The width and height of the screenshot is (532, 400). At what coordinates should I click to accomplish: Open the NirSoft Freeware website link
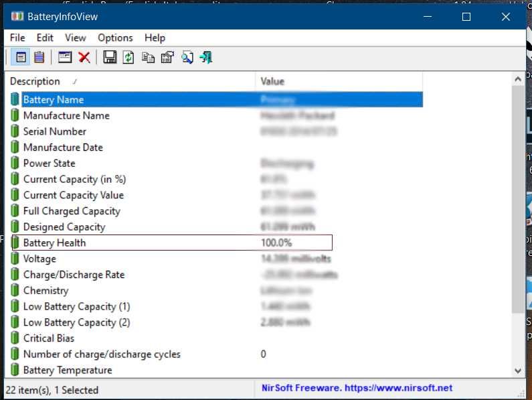(357, 388)
